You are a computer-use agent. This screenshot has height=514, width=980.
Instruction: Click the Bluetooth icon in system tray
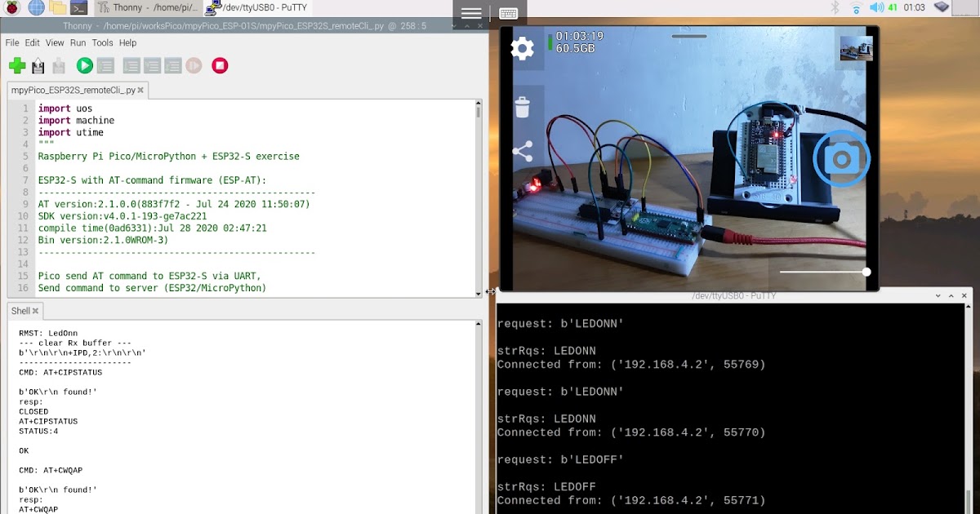[835, 8]
